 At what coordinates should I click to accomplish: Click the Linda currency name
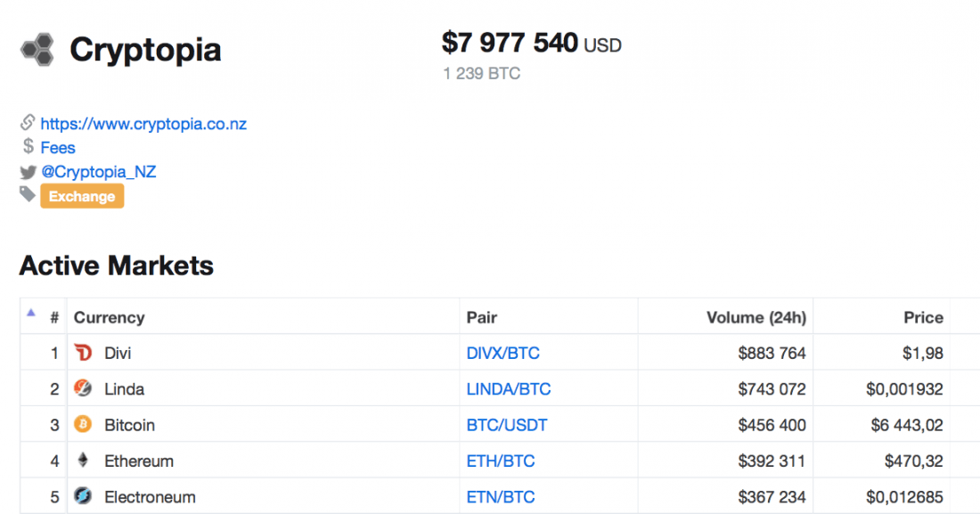click(x=125, y=389)
